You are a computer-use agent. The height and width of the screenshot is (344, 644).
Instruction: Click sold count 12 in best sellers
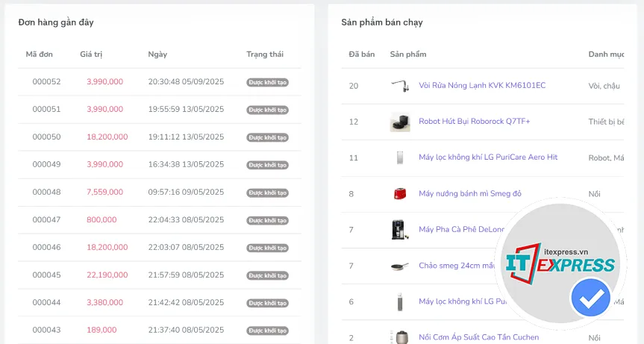354,122
